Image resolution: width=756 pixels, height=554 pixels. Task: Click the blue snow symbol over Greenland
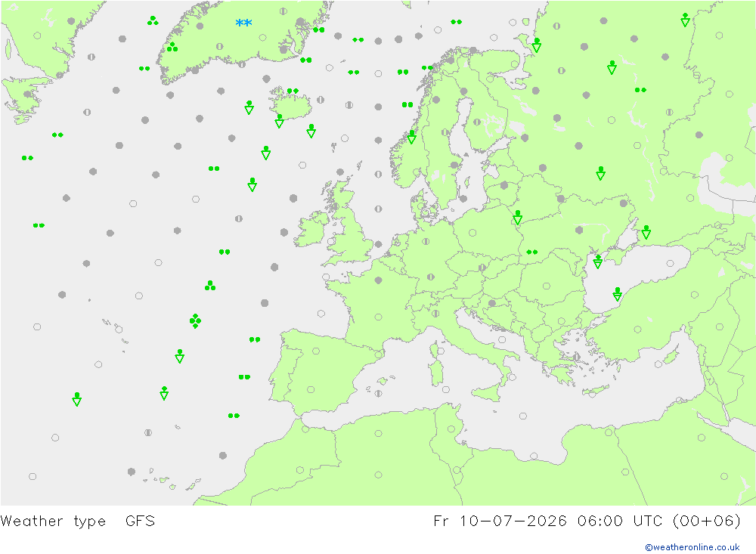coord(243,23)
